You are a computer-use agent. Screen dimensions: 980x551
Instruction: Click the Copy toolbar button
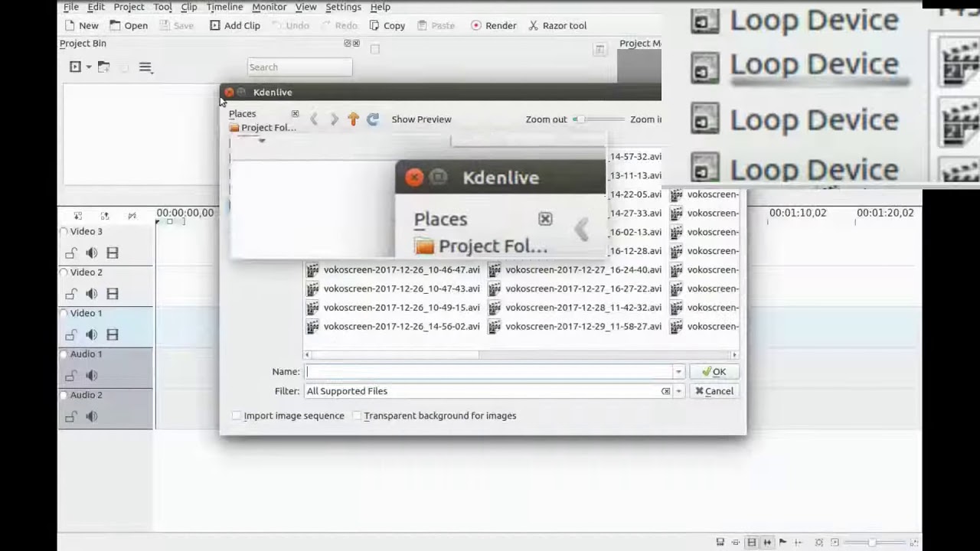[387, 25]
